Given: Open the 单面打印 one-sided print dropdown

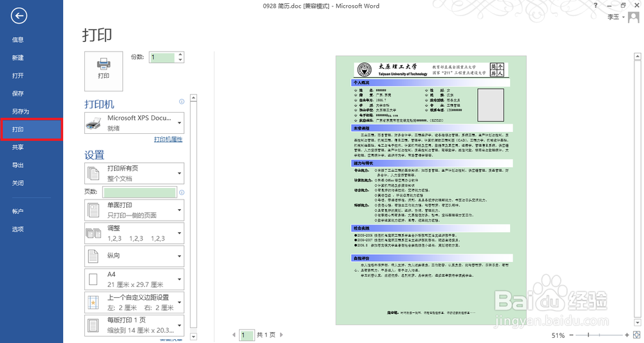Looking at the screenshot, I should click(x=135, y=210).
